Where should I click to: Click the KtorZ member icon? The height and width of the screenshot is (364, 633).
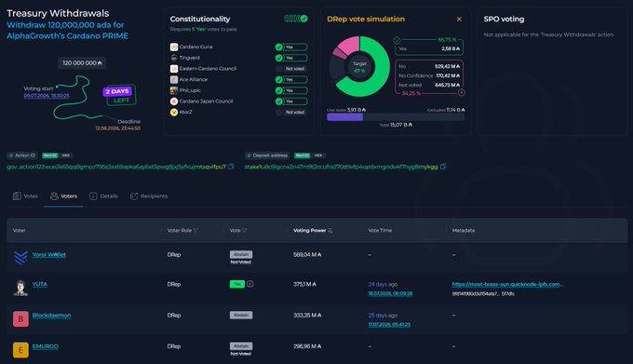(174, 113)
